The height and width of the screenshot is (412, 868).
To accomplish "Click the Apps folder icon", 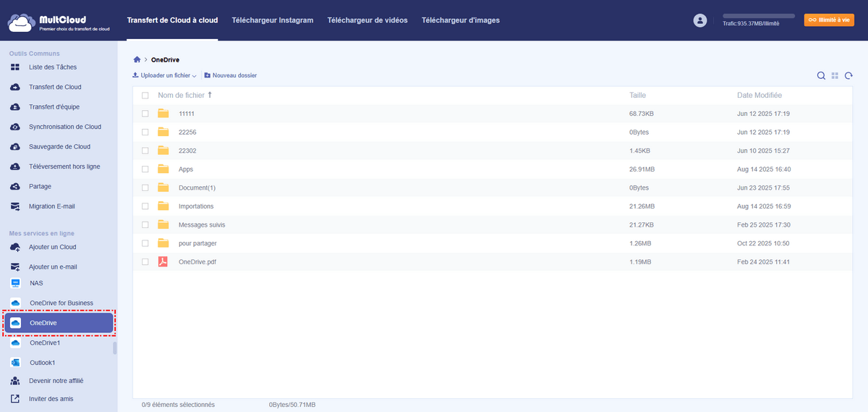I will coord(163,169).
